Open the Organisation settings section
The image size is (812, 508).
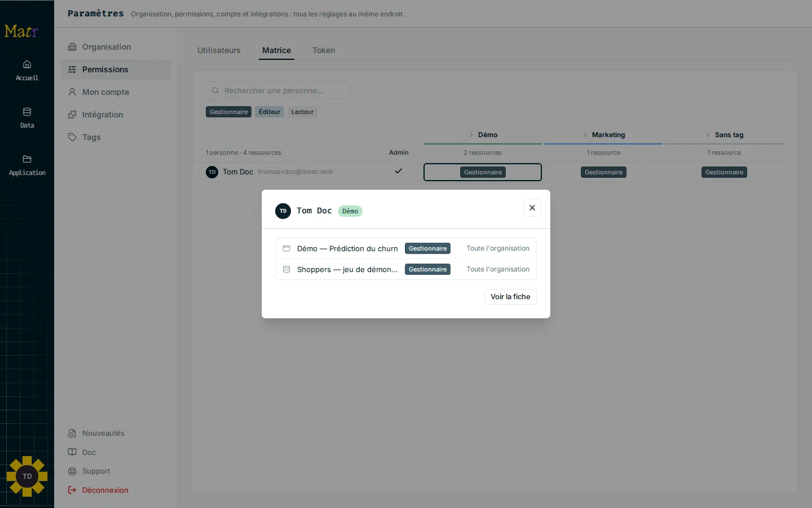(x=116, y=47)
